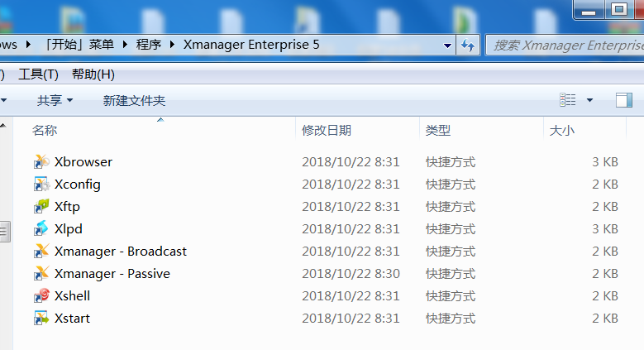The height and width of the screenshot is (350, 644).
Task: Select the Xconfig file name
Action: pos(78,185)
